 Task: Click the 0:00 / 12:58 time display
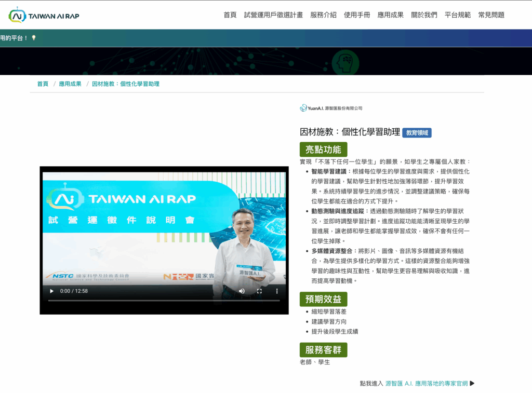pos(74,291)
